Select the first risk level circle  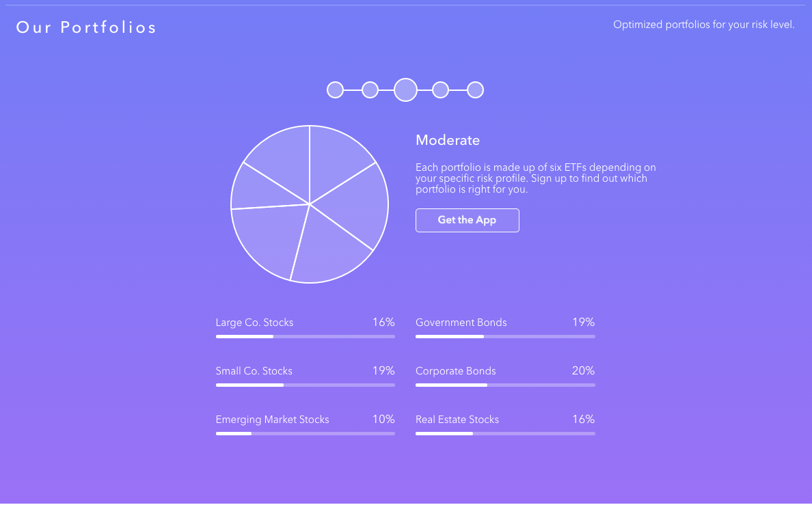coord(335,90)
